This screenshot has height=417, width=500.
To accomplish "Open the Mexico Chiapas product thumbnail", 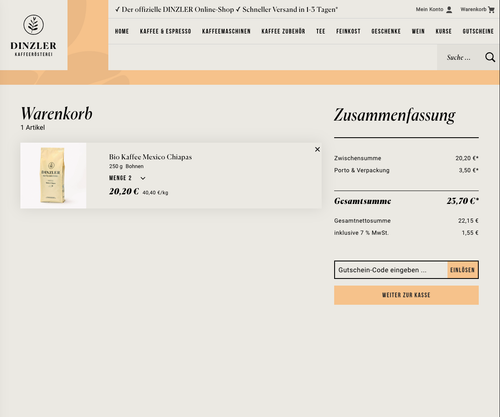I will coord(53,176).
